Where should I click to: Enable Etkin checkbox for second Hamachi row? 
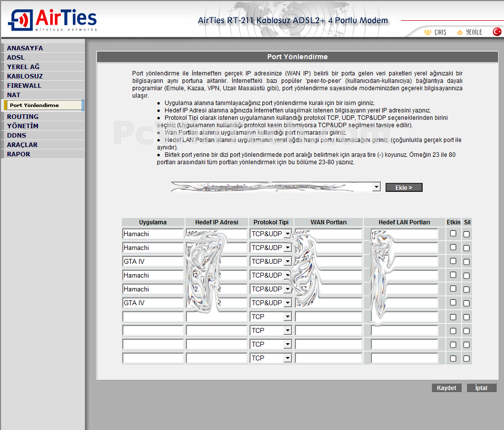tap(453, 247)
